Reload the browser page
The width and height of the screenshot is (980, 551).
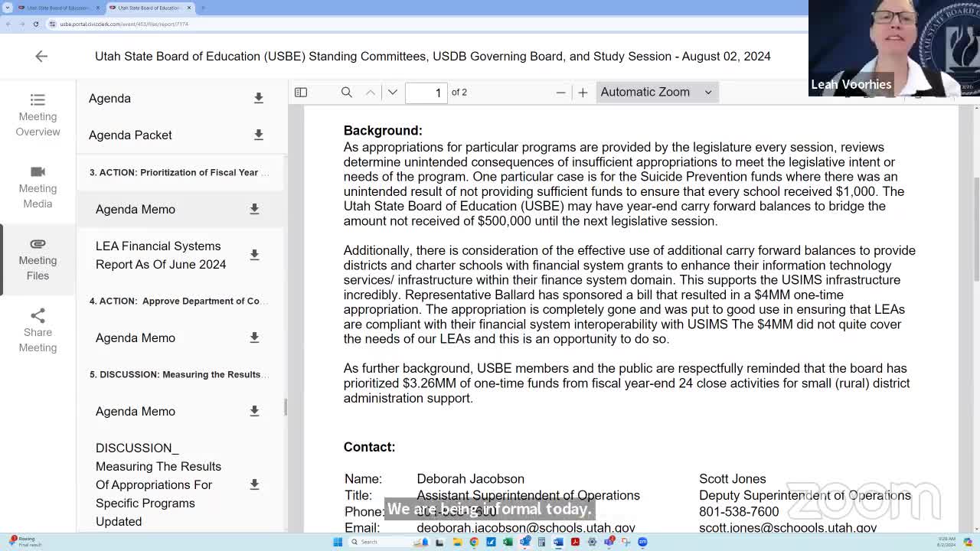point(35,24)
